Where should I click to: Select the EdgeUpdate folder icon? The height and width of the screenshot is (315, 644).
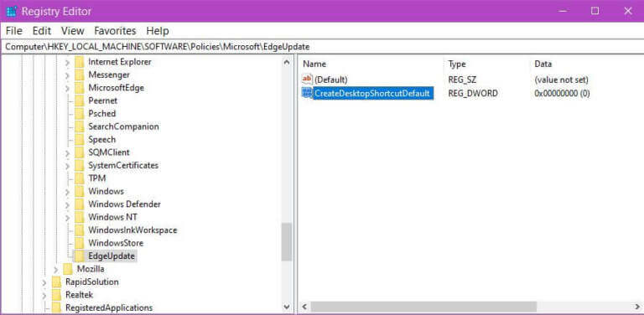pos(80,256)
